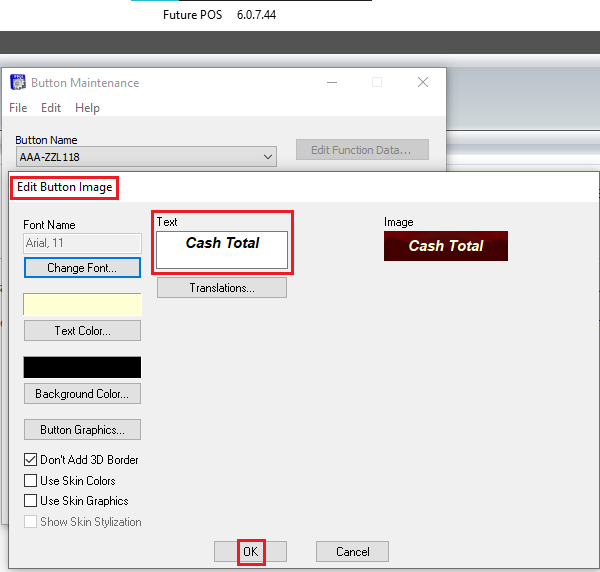Open the File menu
The width and height of the screenshot is (600, 572).
coord(18,108)
